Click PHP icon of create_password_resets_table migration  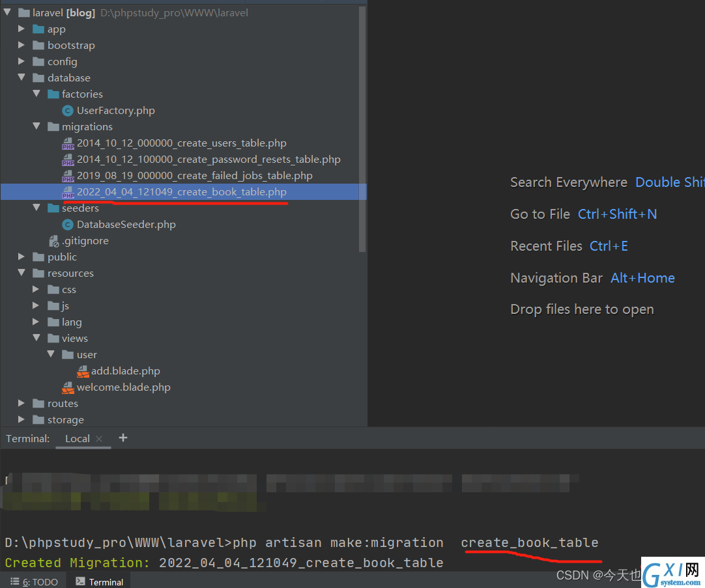tap(68, 160)
